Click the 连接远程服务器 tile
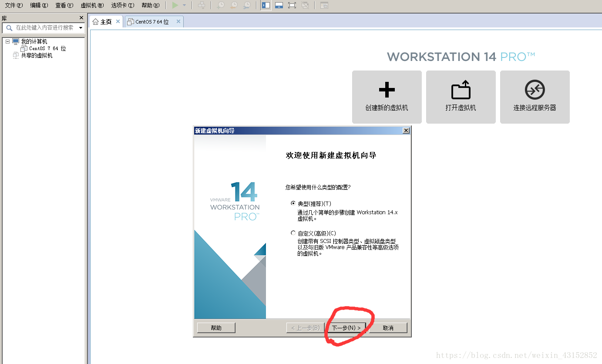 coord(535,97)
